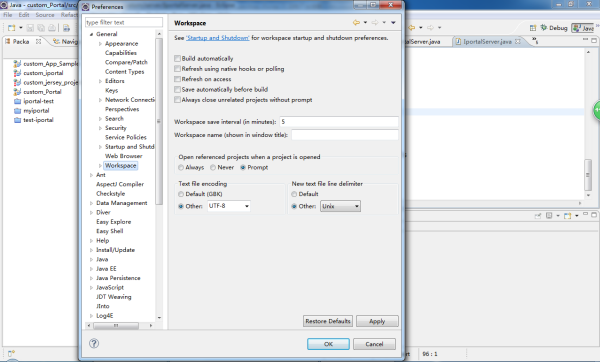
Task: Switch to the IportalServer.java editor tab
Action: tap(488, 41)
